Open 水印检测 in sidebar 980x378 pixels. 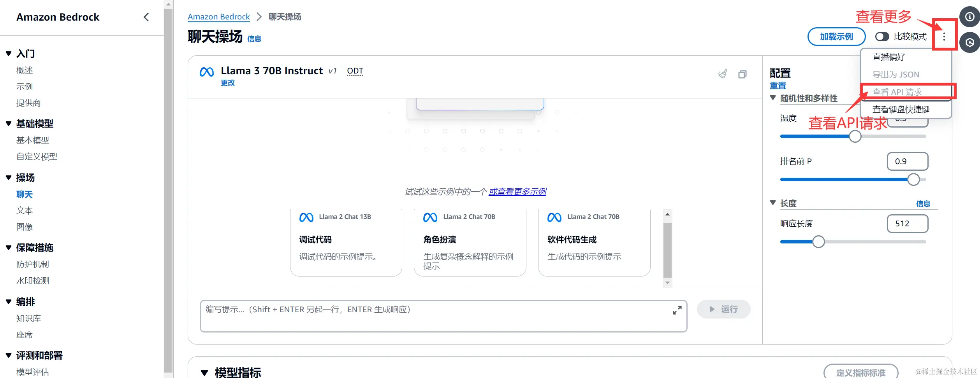tap(33, 280)
